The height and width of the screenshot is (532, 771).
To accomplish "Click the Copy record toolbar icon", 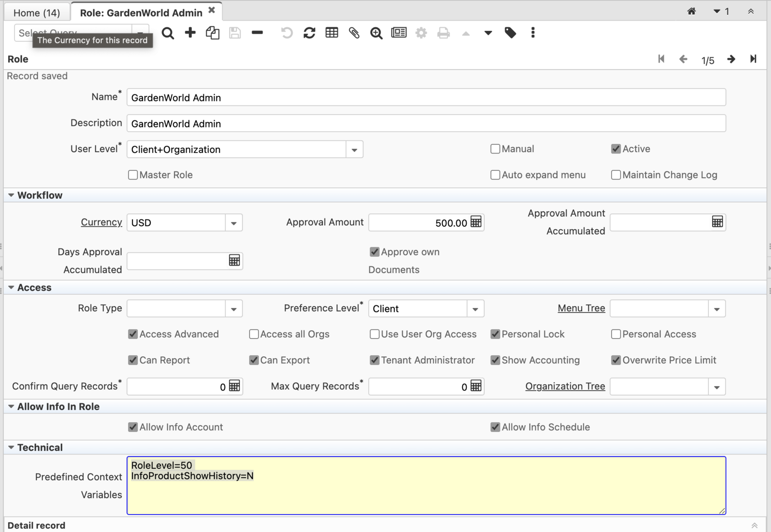I will 213,33.
